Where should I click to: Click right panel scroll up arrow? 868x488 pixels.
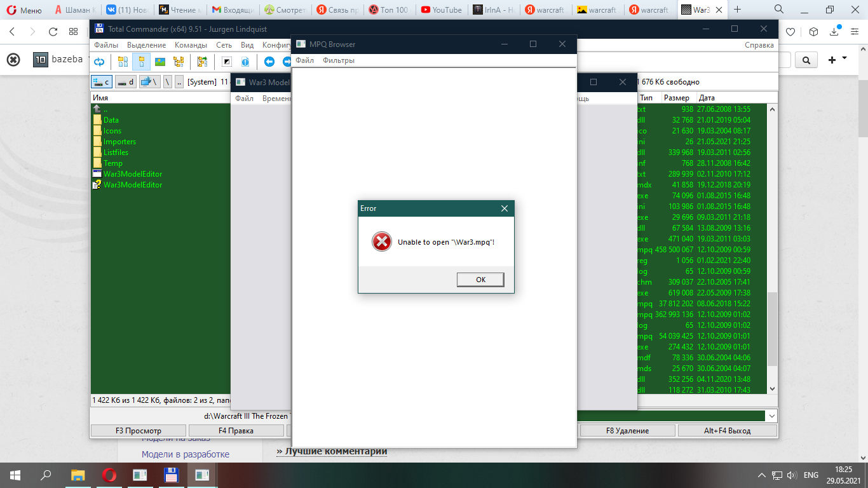pyautogui.click(x=772, y=109)
